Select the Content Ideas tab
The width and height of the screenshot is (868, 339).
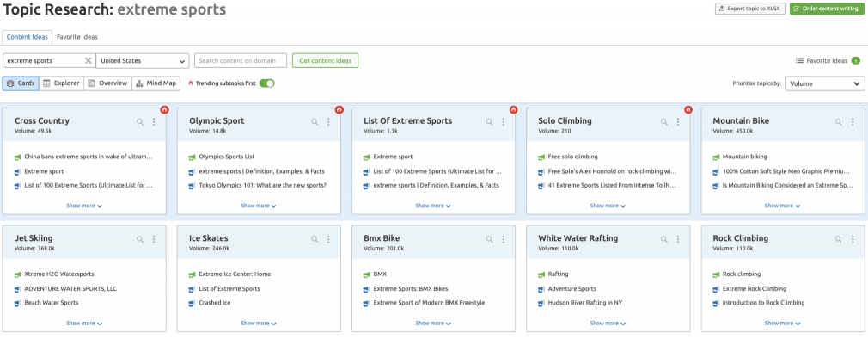[x=28, y=37]
